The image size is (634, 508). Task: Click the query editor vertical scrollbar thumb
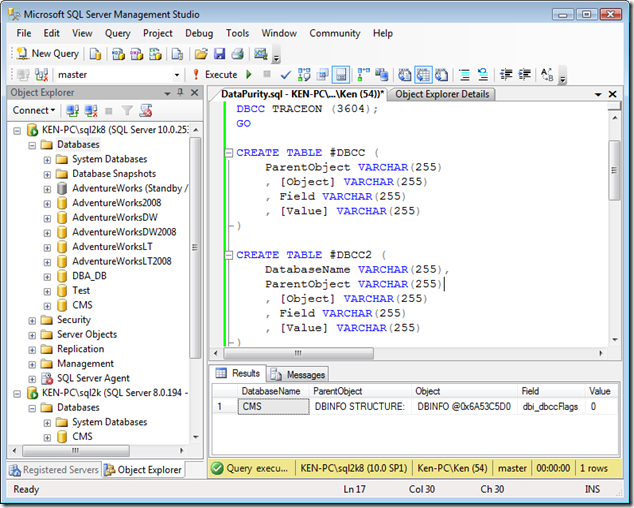pyautogui.click(x=615, y=170)
